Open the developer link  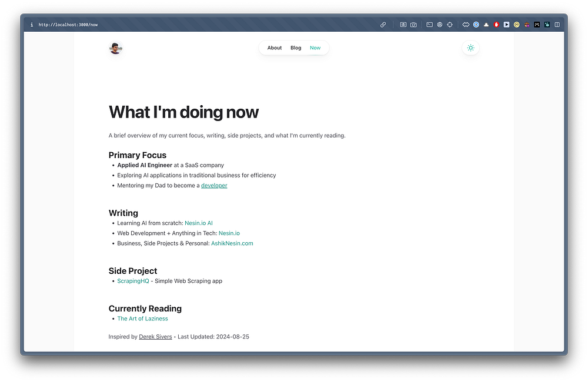tap(214, 186)
